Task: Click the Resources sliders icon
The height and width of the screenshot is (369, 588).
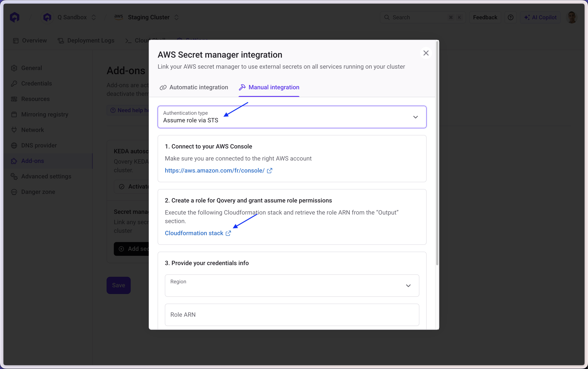Action: [14, 99]
